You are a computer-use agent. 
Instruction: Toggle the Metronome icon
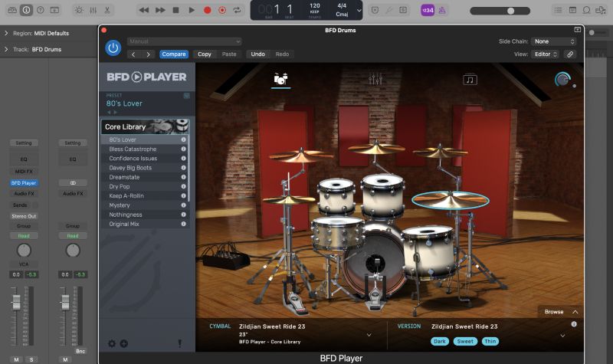(442, 10)
